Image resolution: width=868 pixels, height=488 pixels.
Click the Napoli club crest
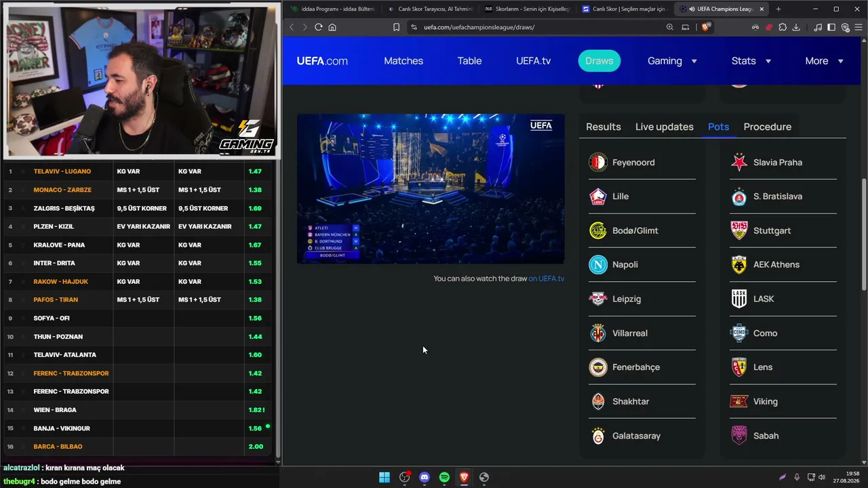(x=598, y=264)
